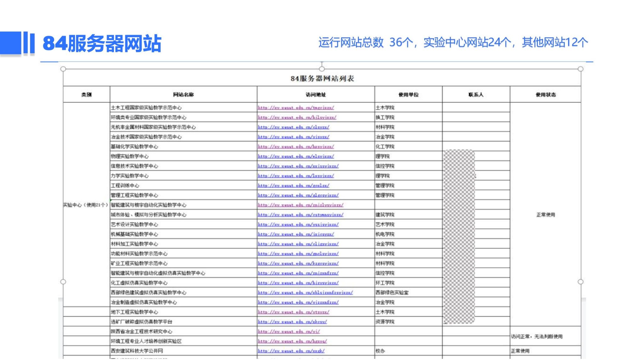The image size is (644, 362).
Task: Open the 机械基础实验教学中心 hyperlink
Action: [x=296, y=234]
